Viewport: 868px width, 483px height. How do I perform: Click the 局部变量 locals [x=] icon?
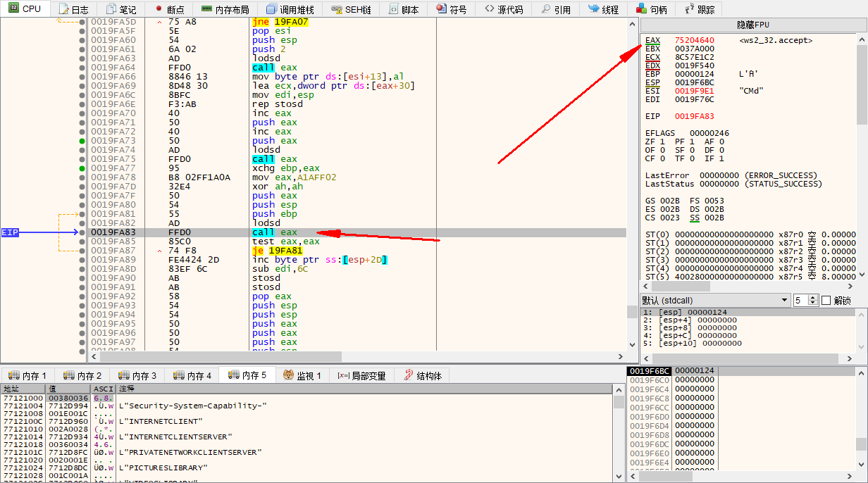[x=344, y=375]
